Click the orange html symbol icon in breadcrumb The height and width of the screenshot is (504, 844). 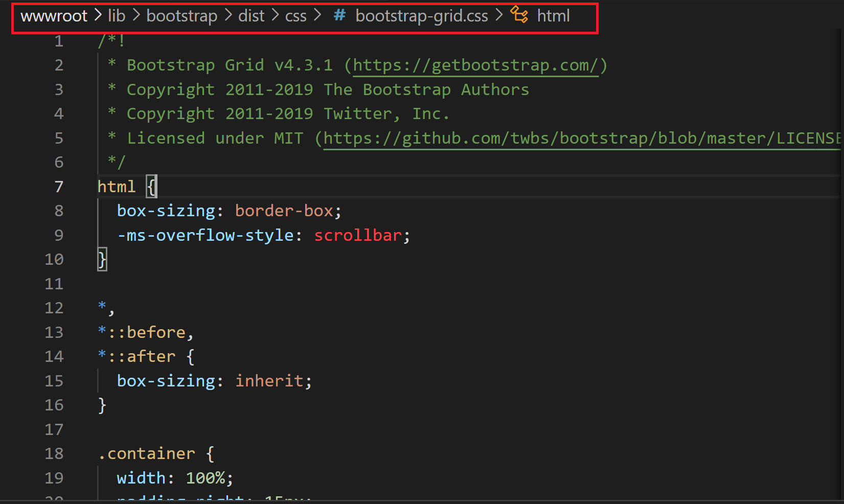coord(519,16)
